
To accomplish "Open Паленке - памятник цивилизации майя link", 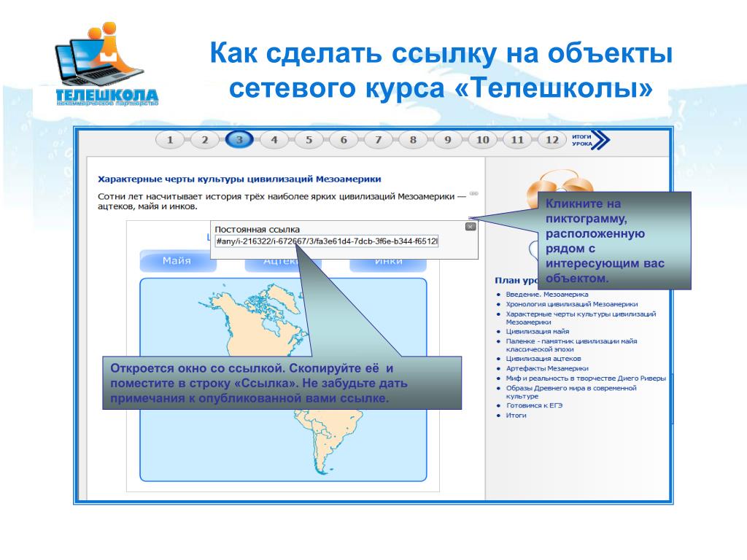I will point(570,345).
